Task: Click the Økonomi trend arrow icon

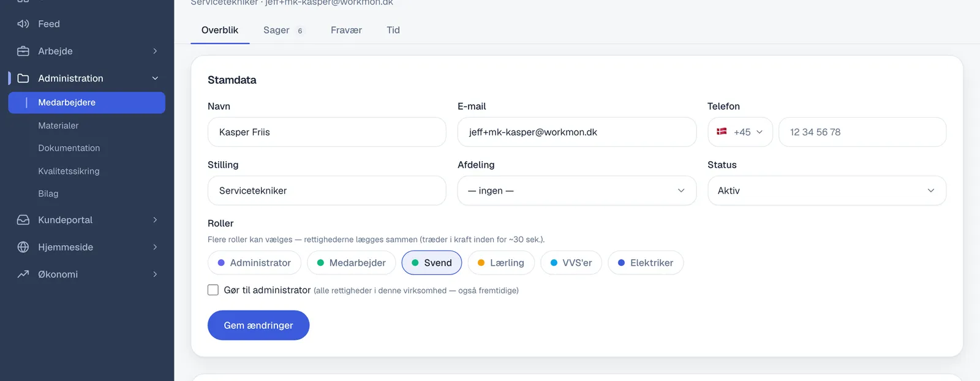Action: tap(23, 274)
